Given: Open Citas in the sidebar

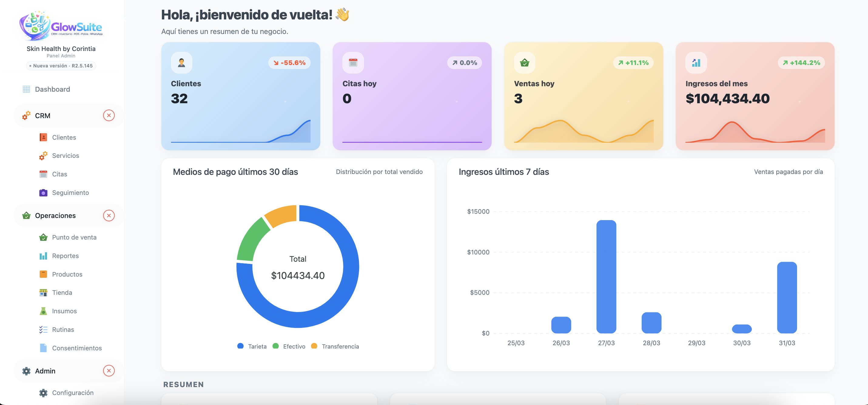Looking at the screenshot, I should (x=60, y=174).
